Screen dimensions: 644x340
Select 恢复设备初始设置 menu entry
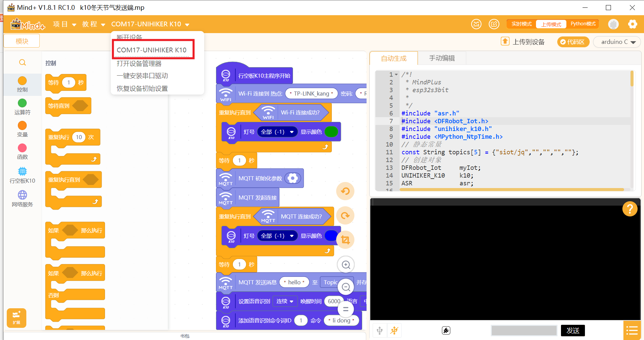(142, 88)
